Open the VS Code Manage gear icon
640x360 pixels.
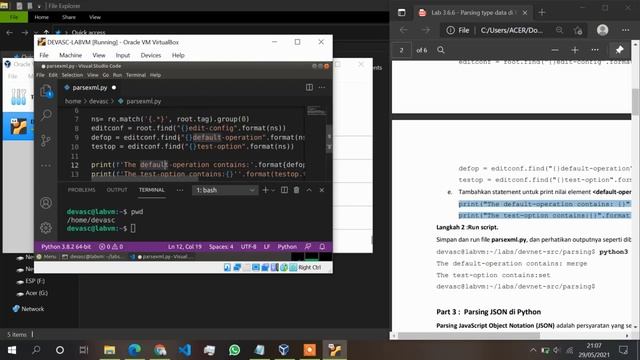(x=46, y=228)
